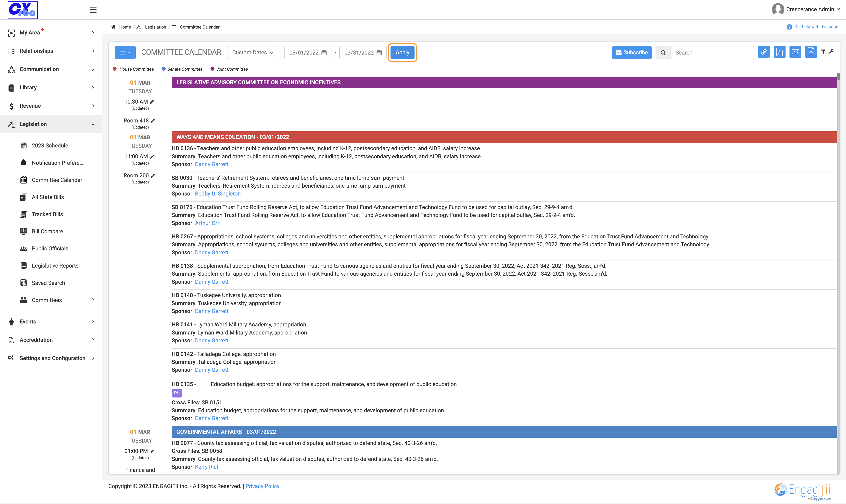846x504 pixels.
Task: Edit Room 418 pencil icon
Action: pyautogui.click(x=153, y=121)
